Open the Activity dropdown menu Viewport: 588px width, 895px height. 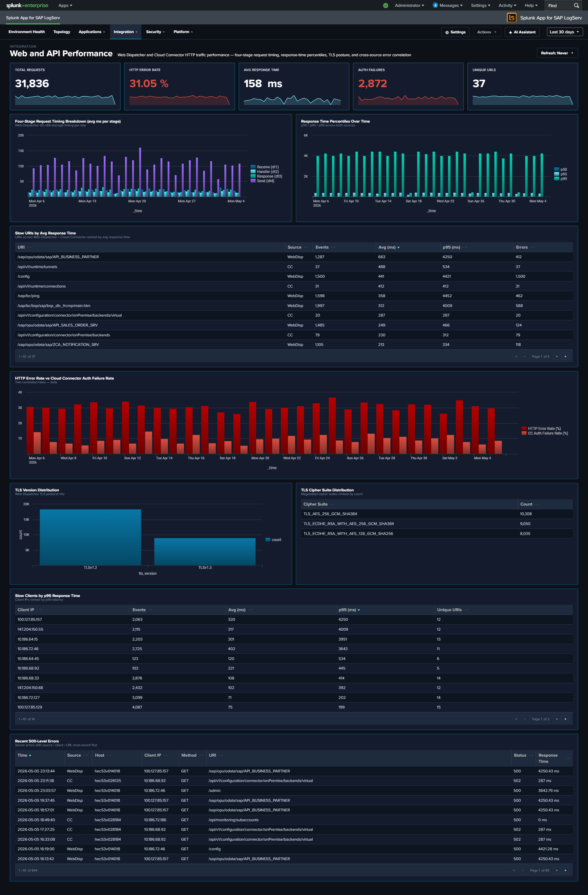tap(507, 5)
